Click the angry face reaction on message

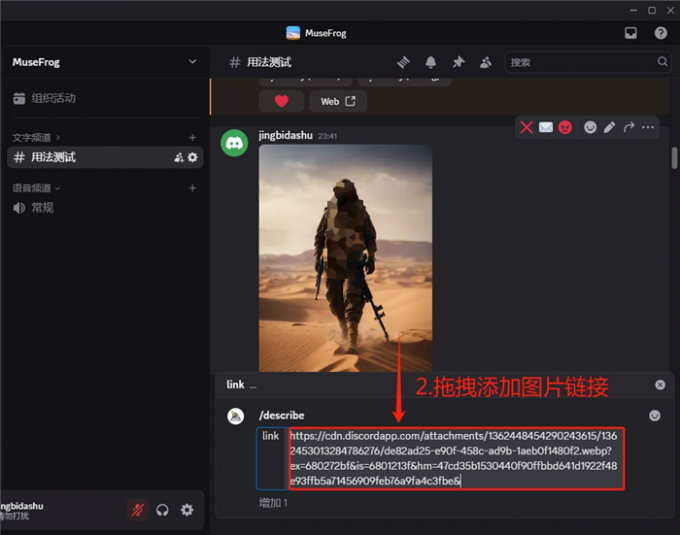coord(565,127)
